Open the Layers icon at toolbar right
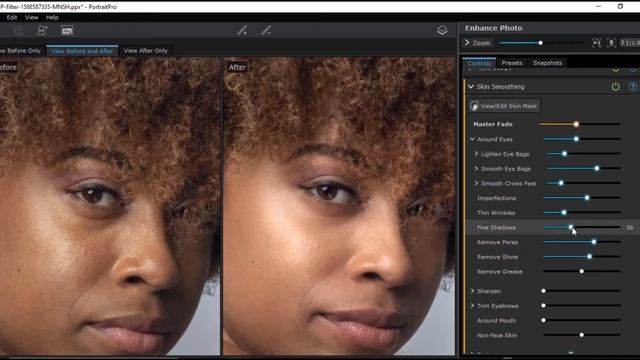Image resolution: width=640 pixels, height=360 pixels. [442, 30]
